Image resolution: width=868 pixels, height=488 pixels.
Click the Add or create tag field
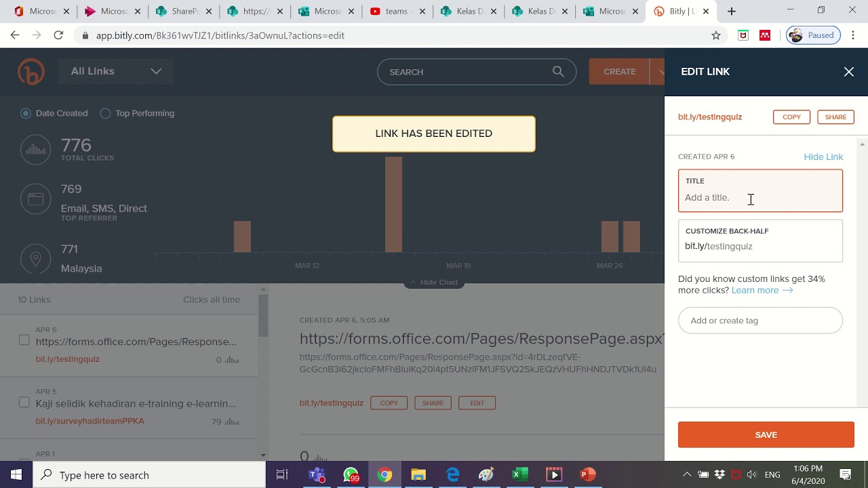pos(760,321)
